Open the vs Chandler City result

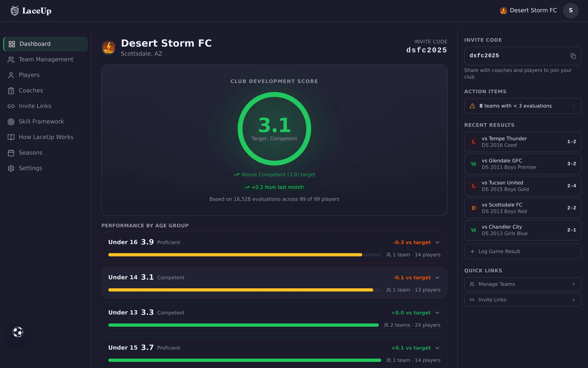[523, 230]
